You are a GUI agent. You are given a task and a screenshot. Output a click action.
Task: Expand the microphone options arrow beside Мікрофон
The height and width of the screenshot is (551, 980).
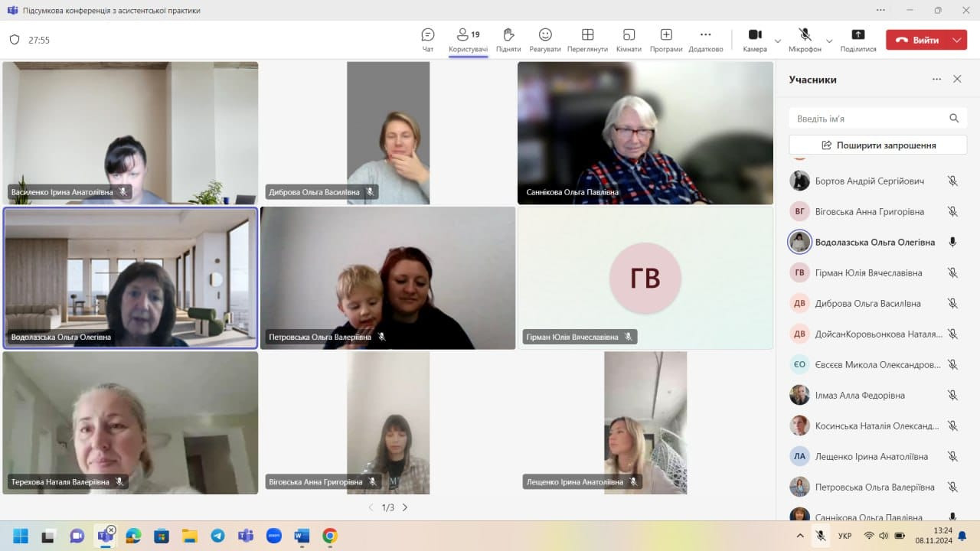point(829,41)
